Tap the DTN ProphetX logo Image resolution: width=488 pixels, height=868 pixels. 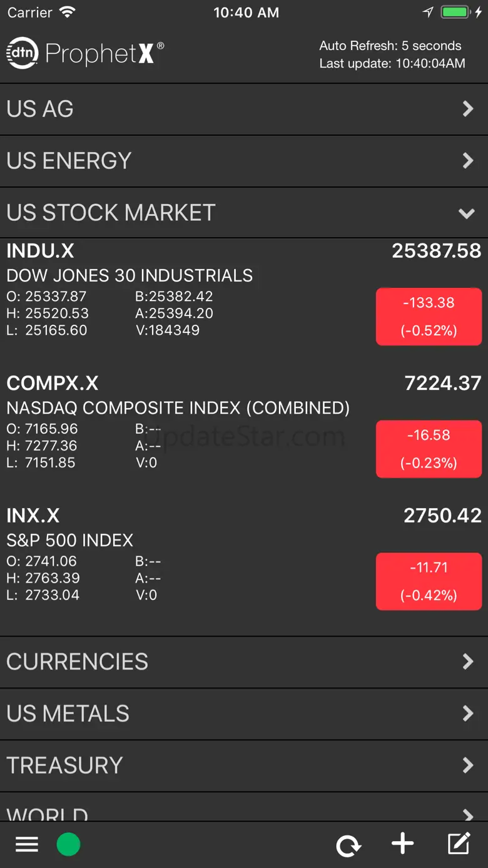(84, 54)
